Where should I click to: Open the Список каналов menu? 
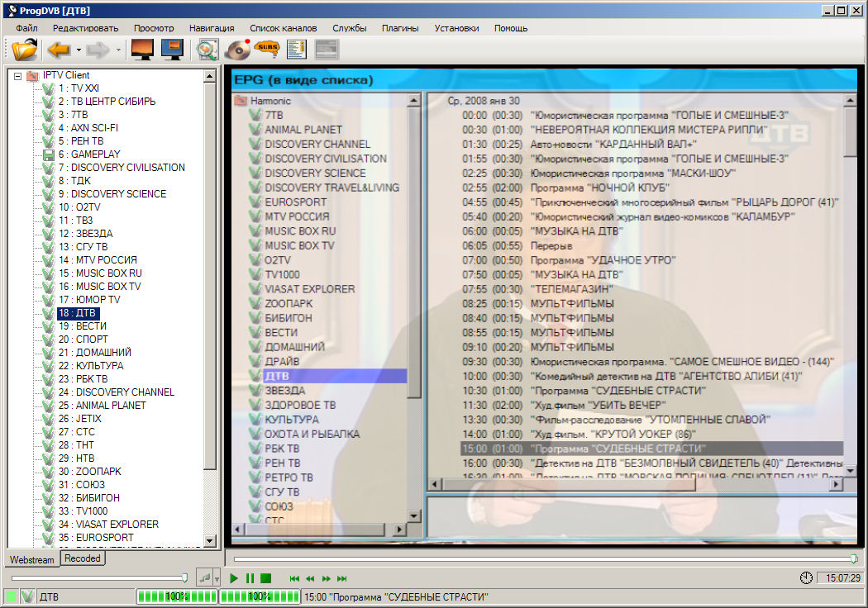tap(284, 28)
